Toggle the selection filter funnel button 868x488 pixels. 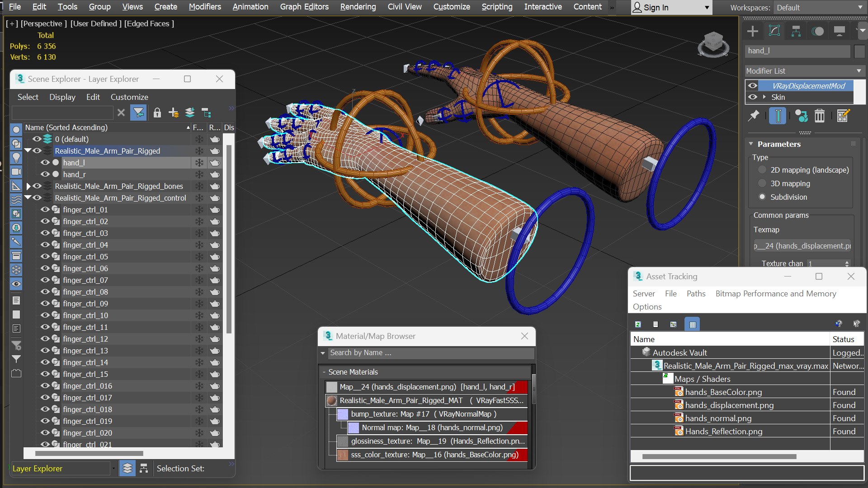[x=138, y=113]
